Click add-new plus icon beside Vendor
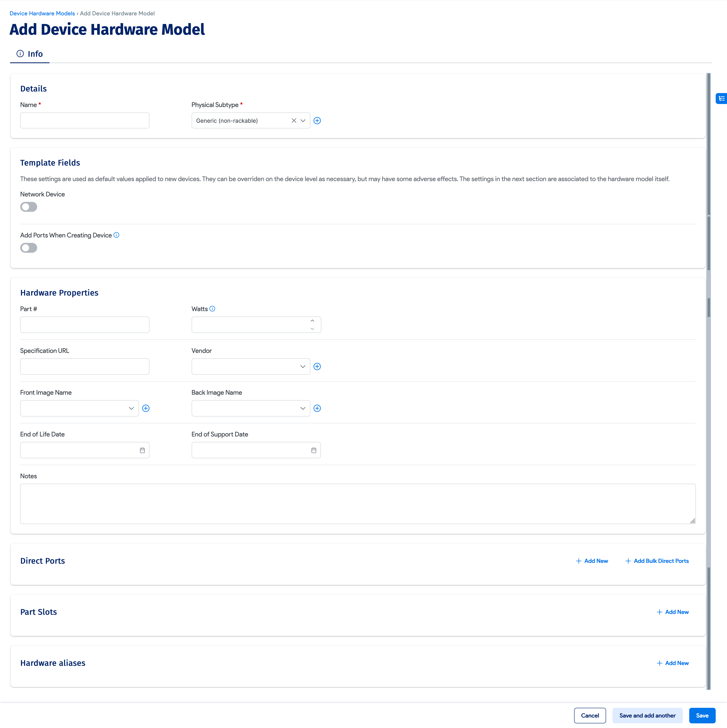Image resolution: width=727 pixels, height=728 pixels. click(317, 367)
